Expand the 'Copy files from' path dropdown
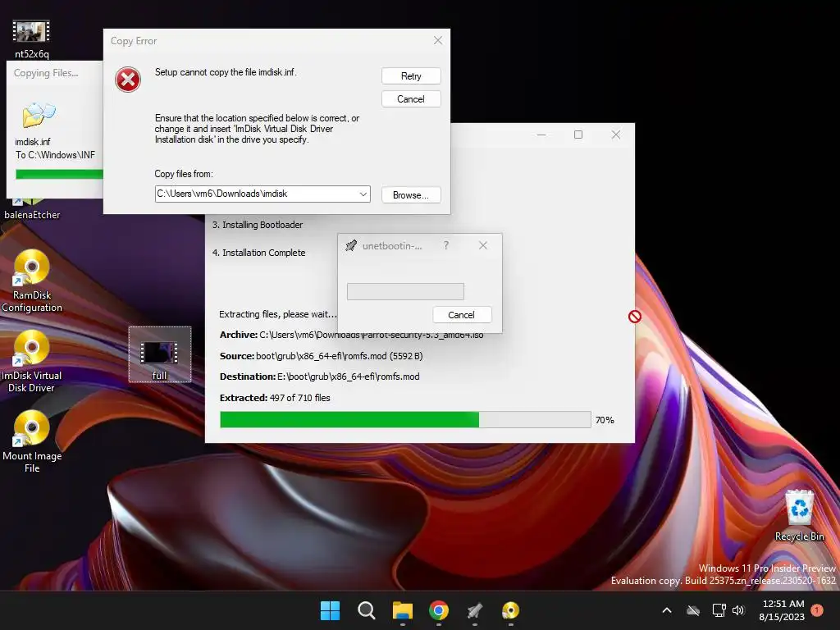 coord(363,194)
